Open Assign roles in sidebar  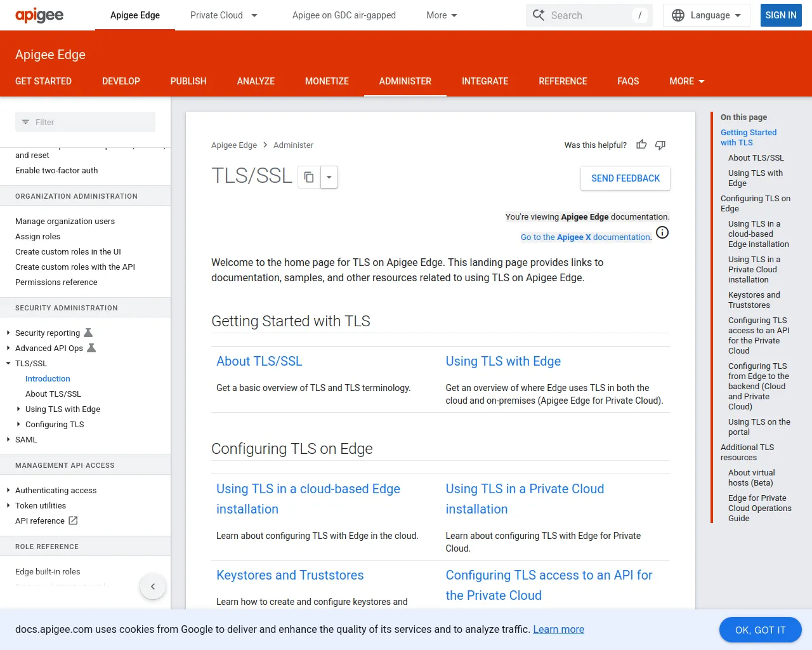(x=37, y=236)
